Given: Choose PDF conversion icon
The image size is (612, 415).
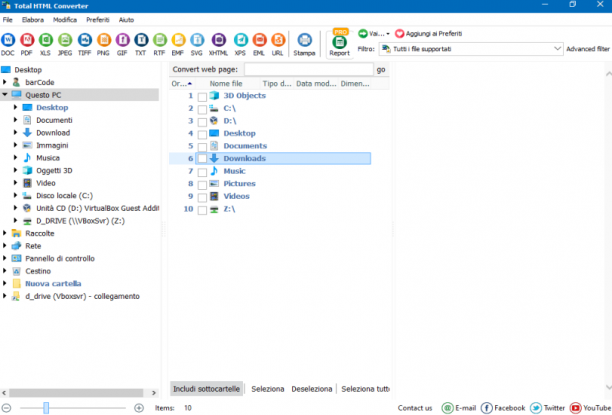Looking at the screenshot, I should coord(27,44).
